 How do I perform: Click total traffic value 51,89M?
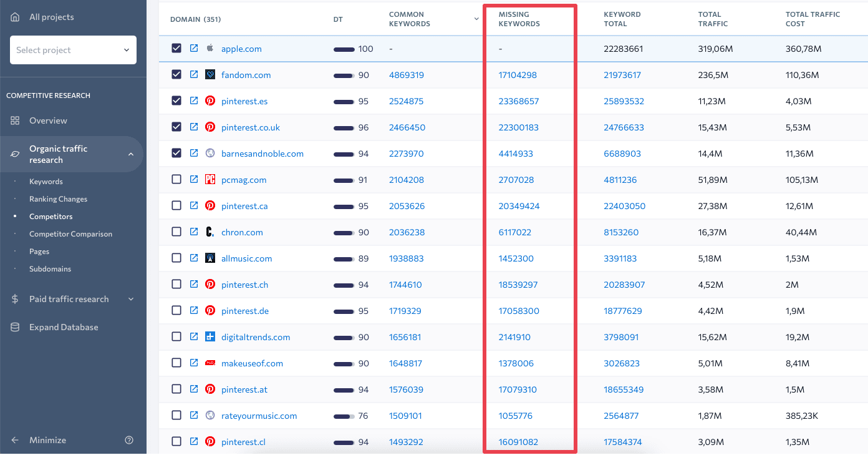713,180
